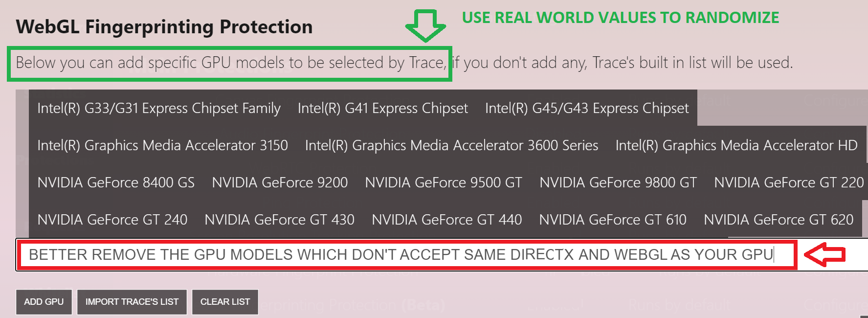The width and height of the screenshot is (868, 318).
Task: Choose Intel(R) G45/G43 Express Chipset item
Action: pos(586,108)
